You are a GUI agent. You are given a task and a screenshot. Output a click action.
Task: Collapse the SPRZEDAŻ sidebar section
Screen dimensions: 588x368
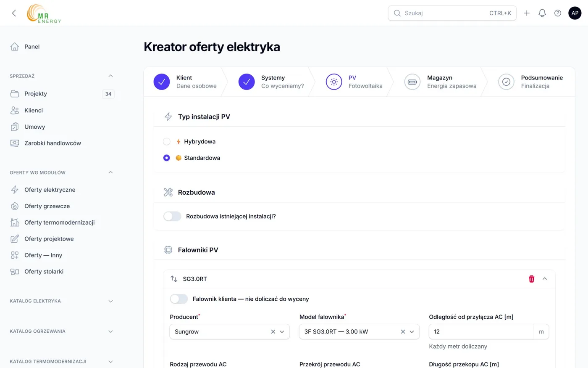point(110,76)
